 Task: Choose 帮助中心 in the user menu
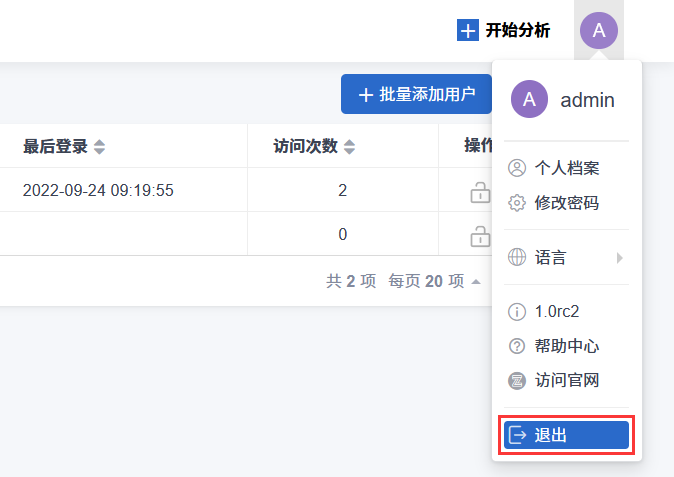pos(566,346)
